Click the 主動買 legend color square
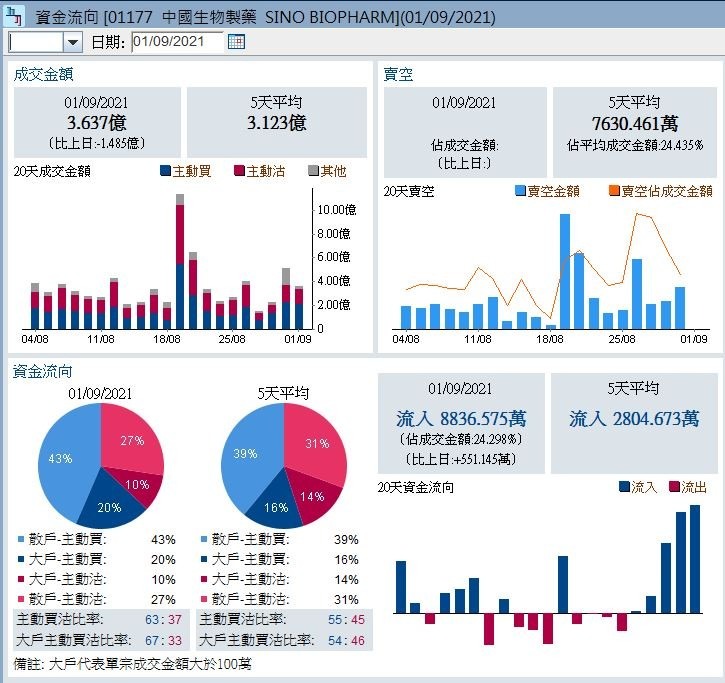Viewport: 725px width, 683px height. pos(165,171)
